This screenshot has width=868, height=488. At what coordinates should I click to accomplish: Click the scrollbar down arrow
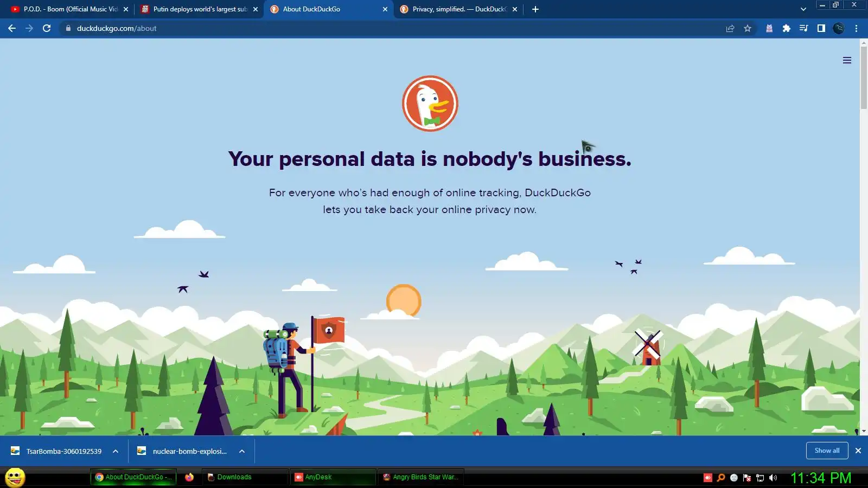pos(864,431)
